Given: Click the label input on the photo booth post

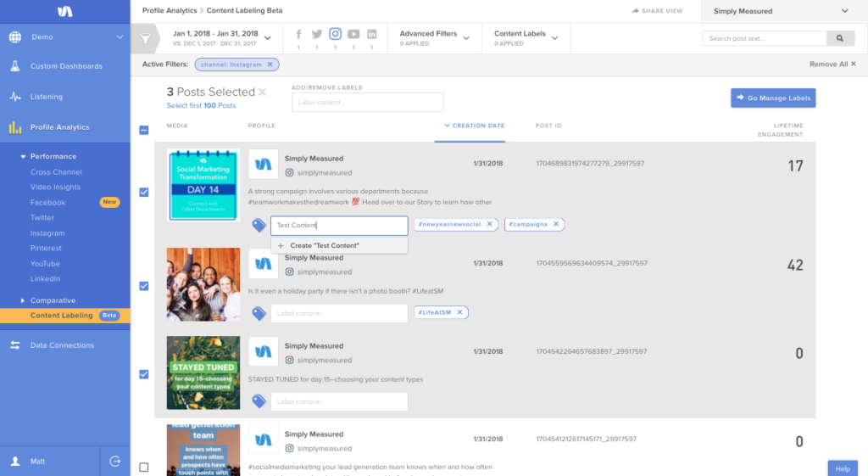Looking at the screenshot, I should point(339,313).
